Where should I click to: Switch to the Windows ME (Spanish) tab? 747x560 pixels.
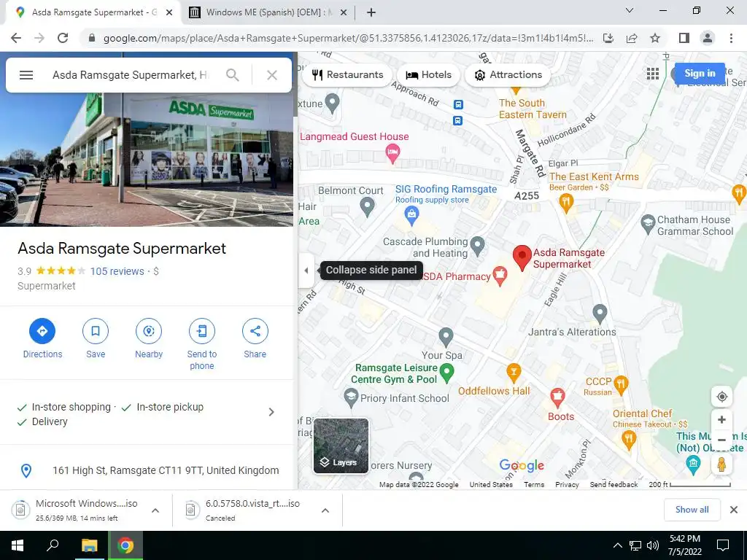pyautogui.click(x=268, y=12)
